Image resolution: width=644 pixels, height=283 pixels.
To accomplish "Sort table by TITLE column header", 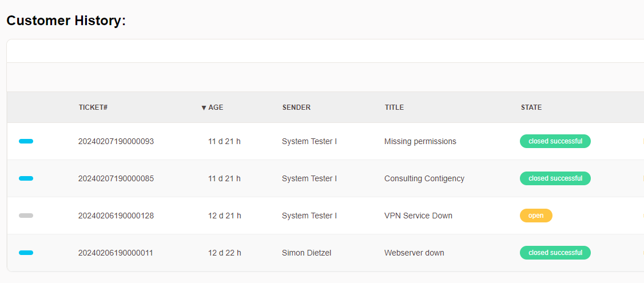I will point(394,107).
